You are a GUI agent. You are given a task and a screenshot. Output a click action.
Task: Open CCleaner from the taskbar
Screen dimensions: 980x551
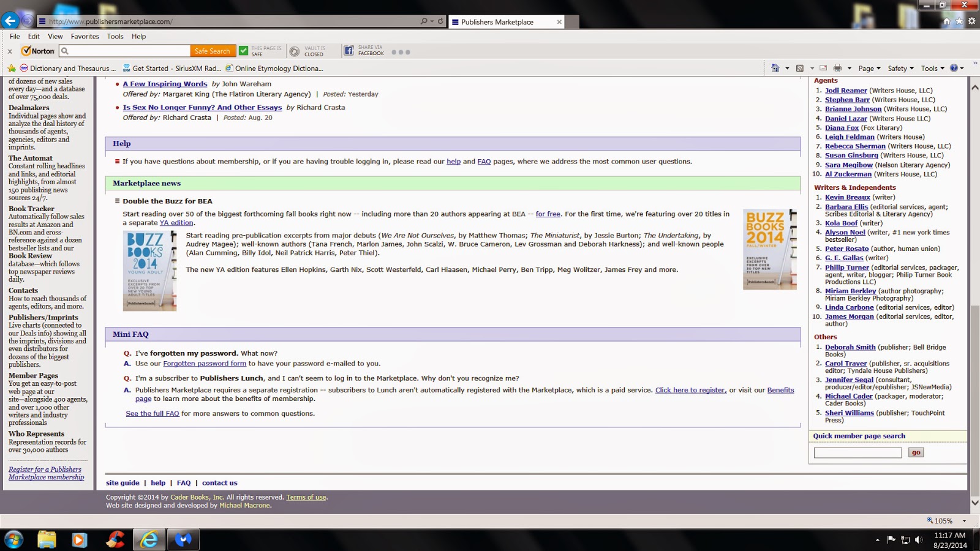pyautogui.click(x=115, y=539)
